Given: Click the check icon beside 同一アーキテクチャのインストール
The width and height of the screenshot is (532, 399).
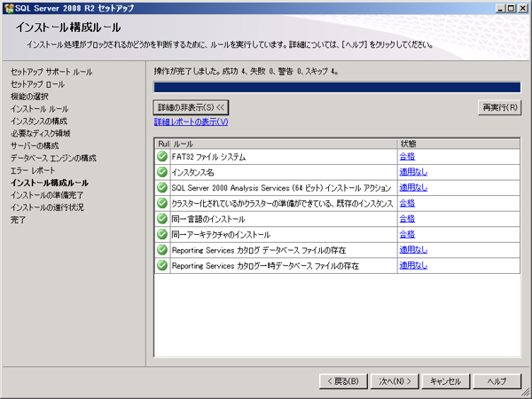Looking at the screenshot, I should tap(162, 234).
